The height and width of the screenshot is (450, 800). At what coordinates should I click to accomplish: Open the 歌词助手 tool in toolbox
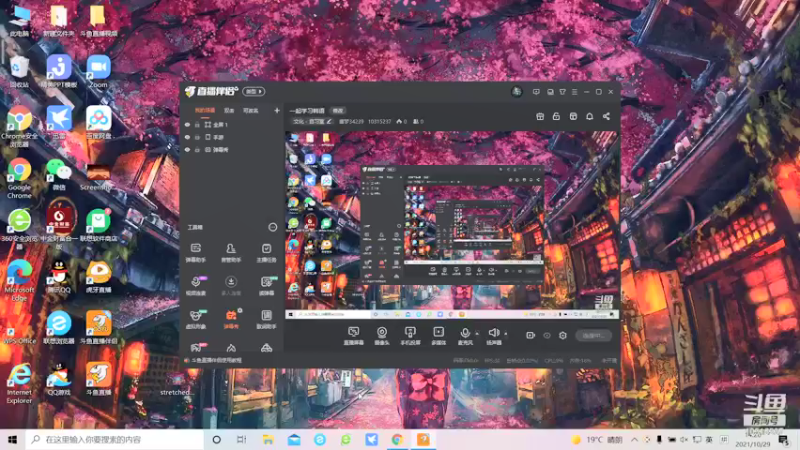(266, 319)
